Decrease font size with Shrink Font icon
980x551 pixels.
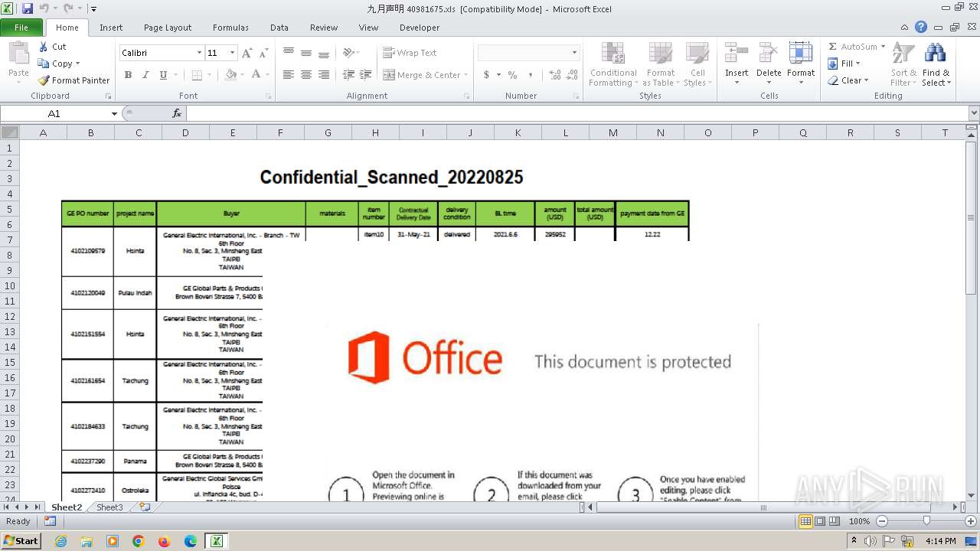(263, 53)
